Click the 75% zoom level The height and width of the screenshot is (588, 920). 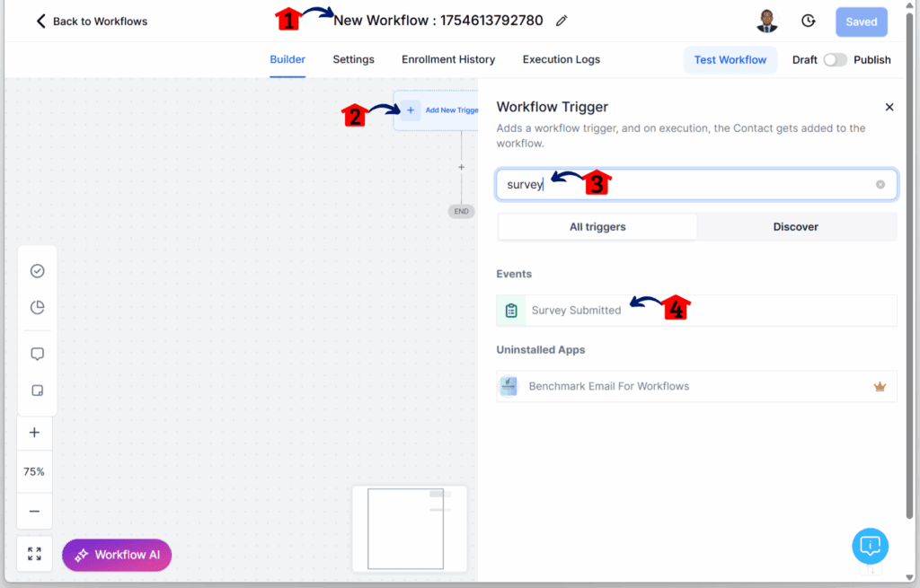click(x=34, y=471)
